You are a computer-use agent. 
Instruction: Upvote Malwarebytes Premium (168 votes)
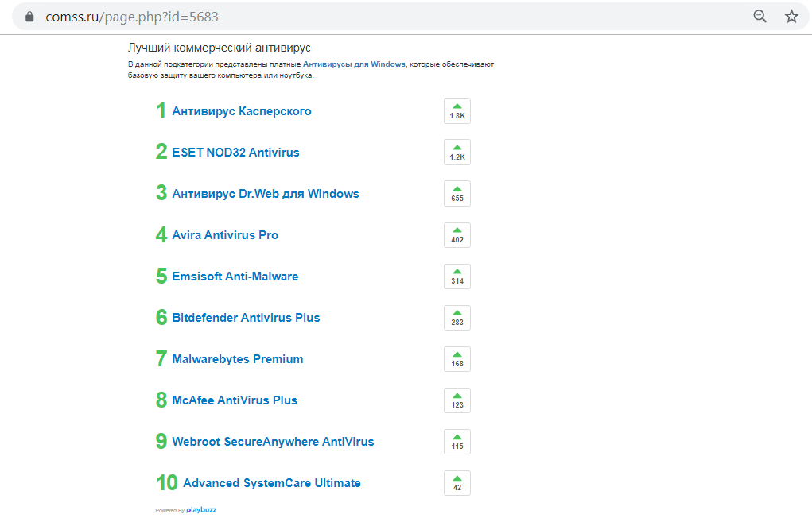[x=457, y=359]
